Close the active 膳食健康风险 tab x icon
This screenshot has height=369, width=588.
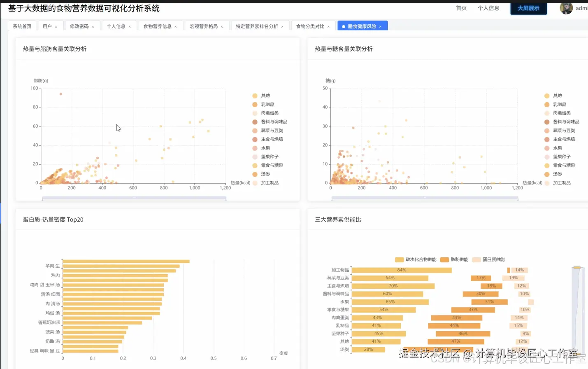click(x=380, y=27)
